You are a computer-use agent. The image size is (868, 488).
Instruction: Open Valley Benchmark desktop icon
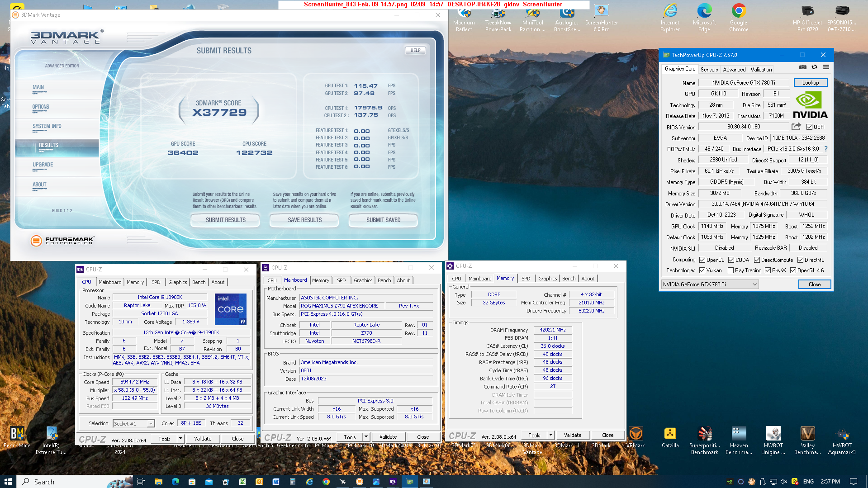tap(807, 441)
